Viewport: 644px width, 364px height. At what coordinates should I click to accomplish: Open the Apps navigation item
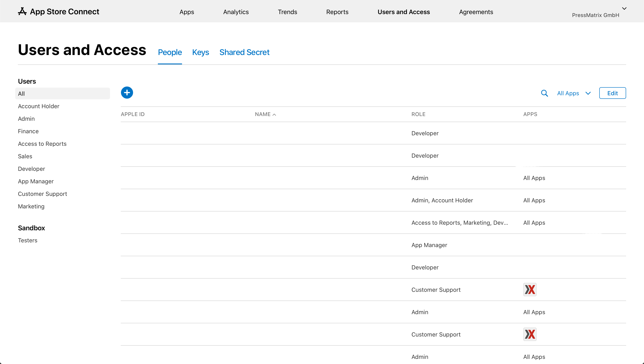click(187, 12)
